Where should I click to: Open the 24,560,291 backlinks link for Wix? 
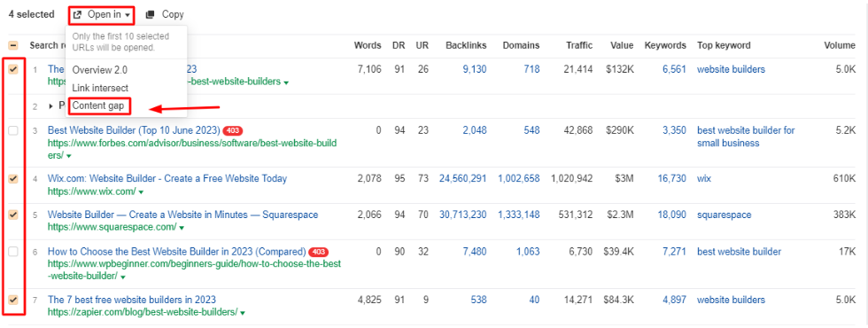pyautogui.click(x=462, y=178)
